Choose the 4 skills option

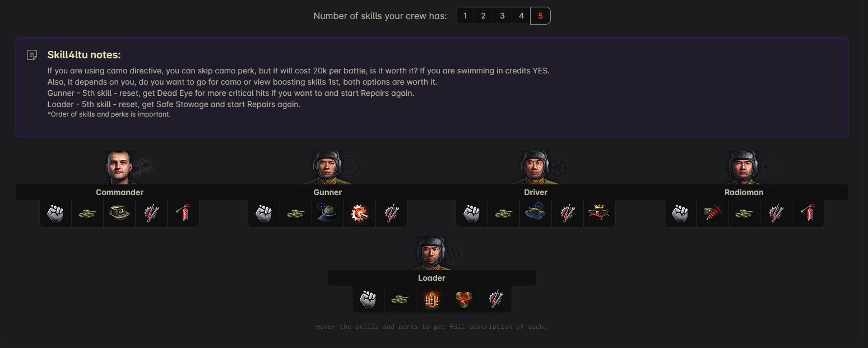[521, 16]
